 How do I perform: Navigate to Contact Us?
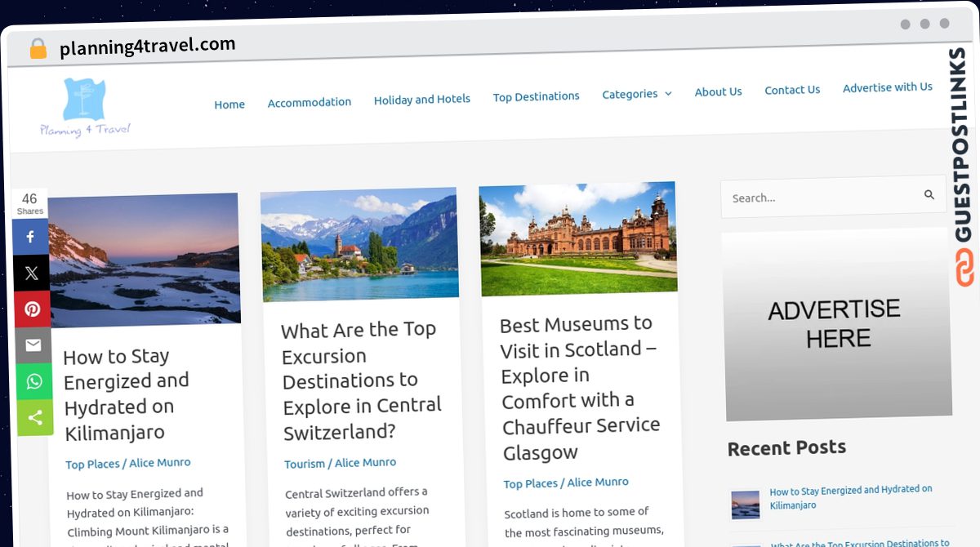pyautogui.click(x=792, y=90)
